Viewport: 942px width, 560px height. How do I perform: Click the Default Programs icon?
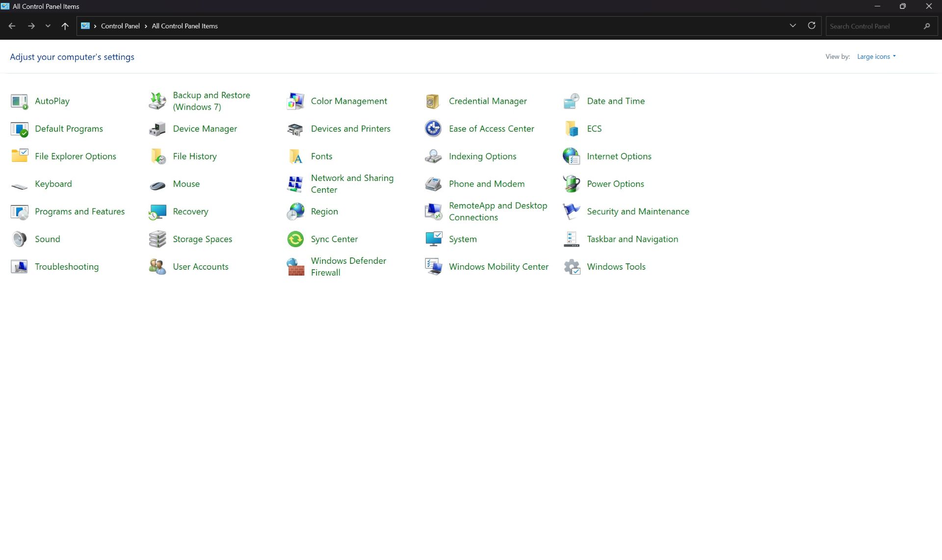(19, 129)
